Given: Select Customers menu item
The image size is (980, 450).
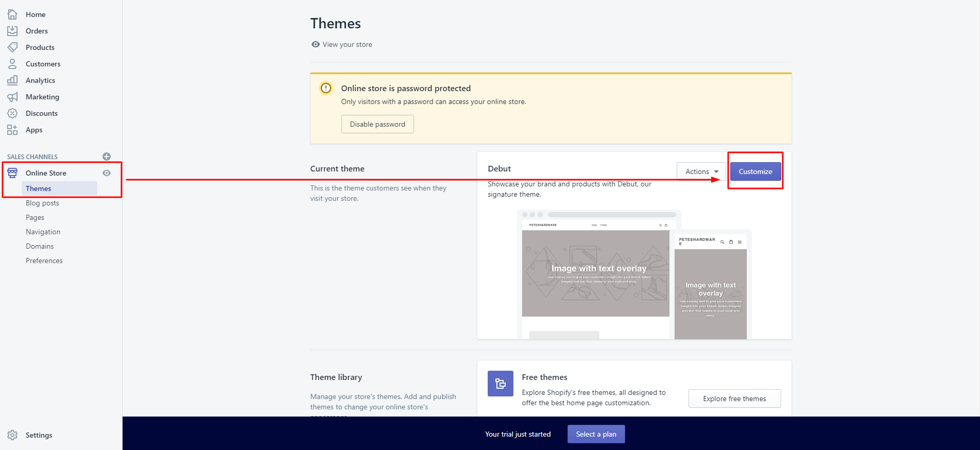Looking at the screenshot, I should coord(43,64).
